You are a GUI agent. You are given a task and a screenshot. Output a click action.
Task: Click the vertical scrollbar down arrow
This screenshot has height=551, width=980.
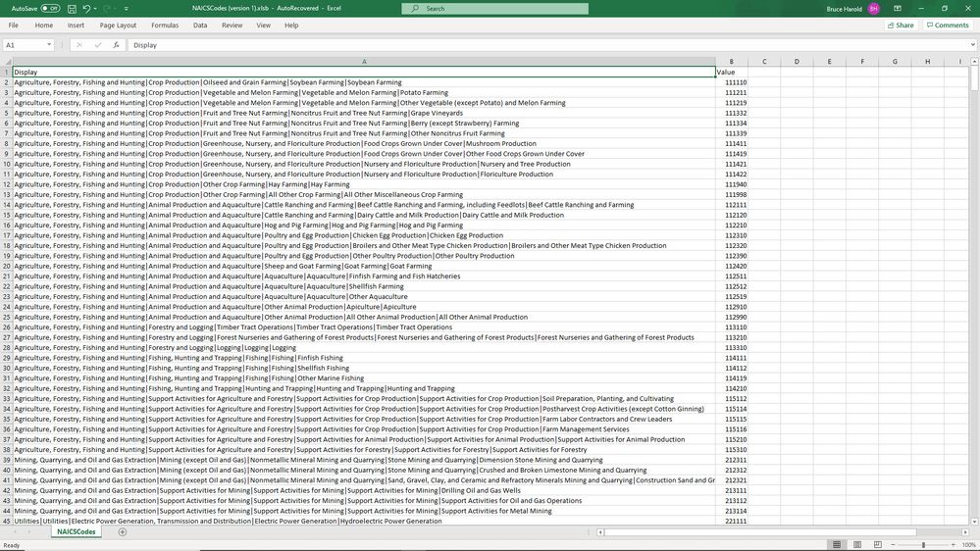[974, 522]
